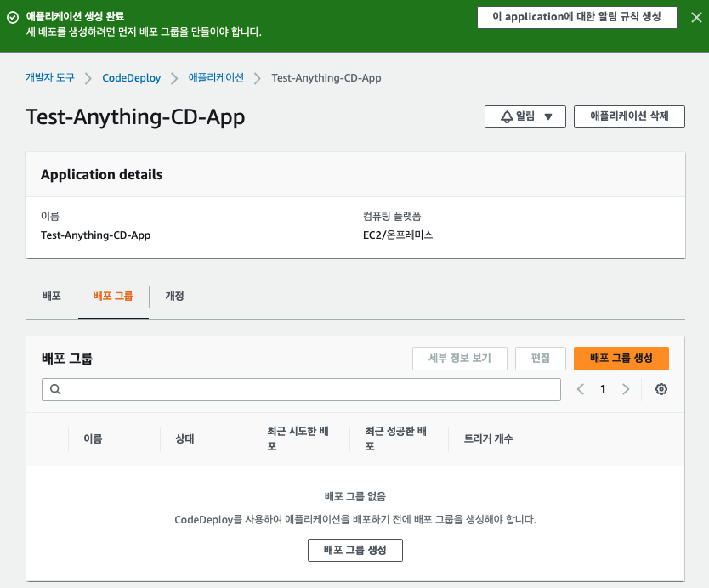
Task: Click the 이름 column header
Action: tap(93, 438)
